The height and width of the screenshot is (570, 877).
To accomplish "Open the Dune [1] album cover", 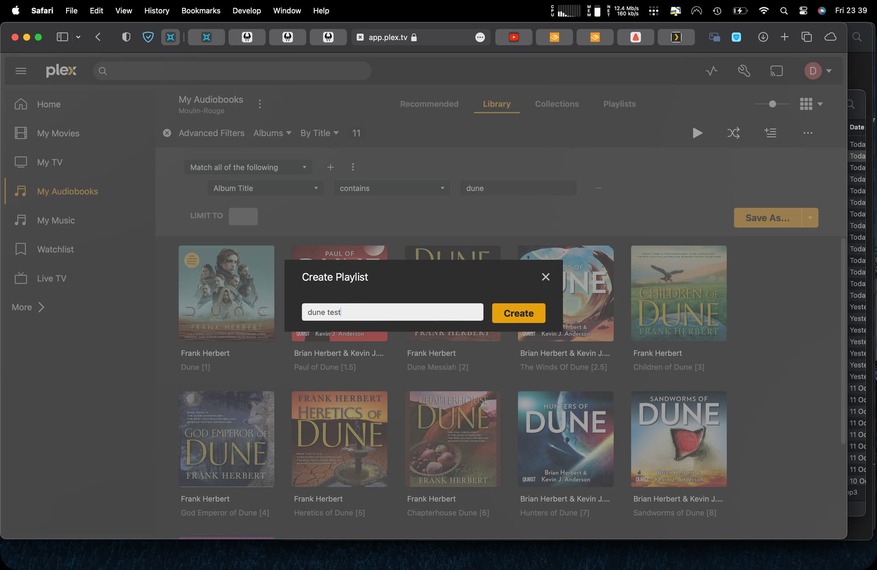I will (227, 293).
